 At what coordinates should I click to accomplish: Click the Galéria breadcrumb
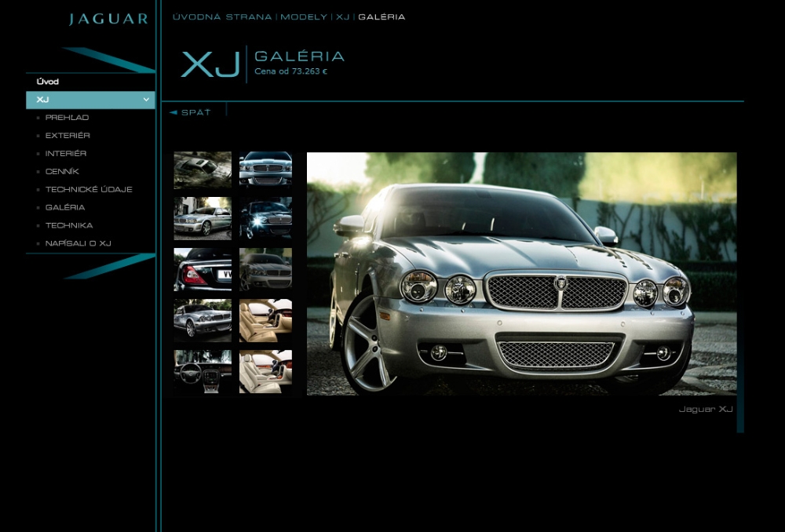click(382, 17)
